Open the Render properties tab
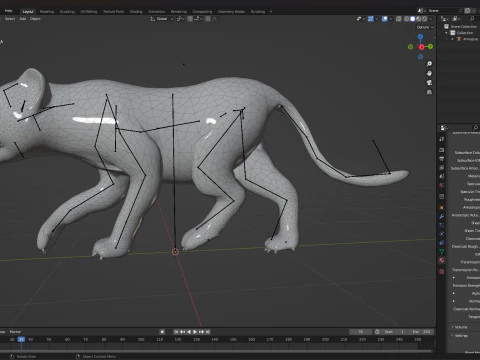The height and width of the screenshot is (360, 480). 442,150
